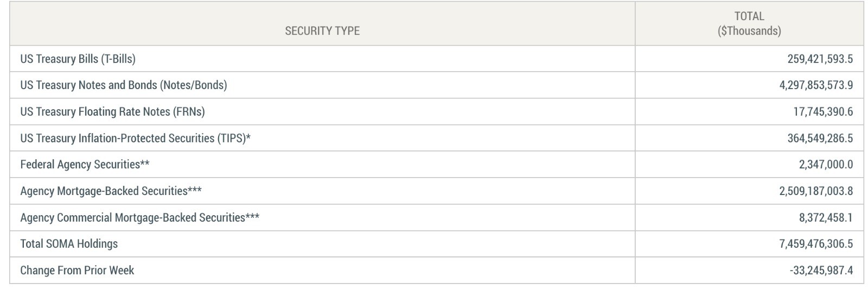Select the Agency Mortgage-Backed Securities label
Viewport: 868px width, 289px height.
[x=111, y=191]
